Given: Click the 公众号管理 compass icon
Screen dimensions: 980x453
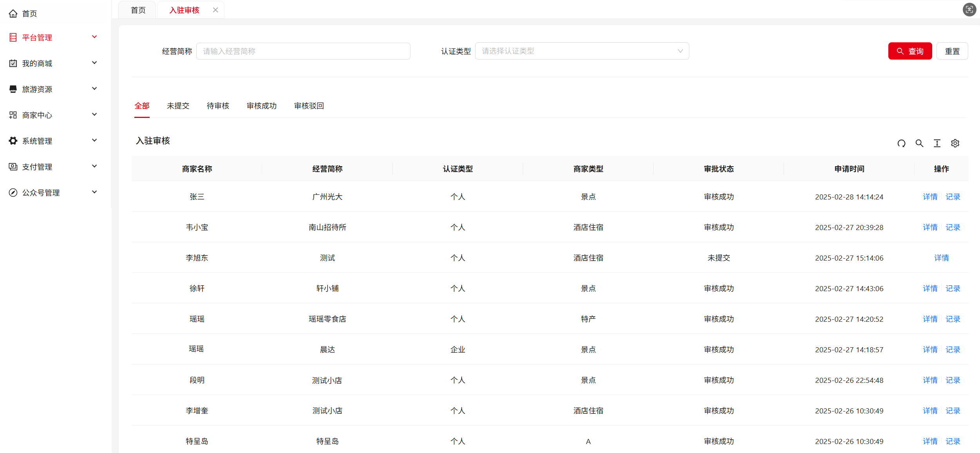Looking at the screenshot, I should 13,192.
